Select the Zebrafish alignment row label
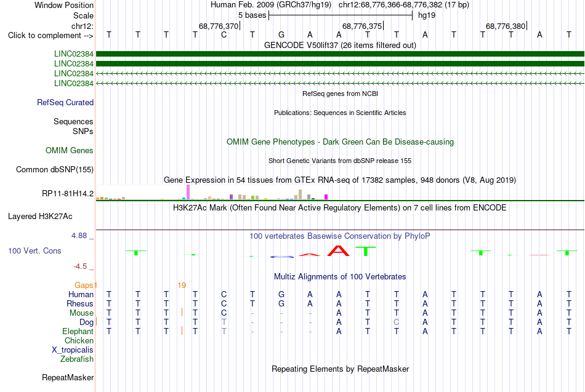 click(x=77, y=359)
